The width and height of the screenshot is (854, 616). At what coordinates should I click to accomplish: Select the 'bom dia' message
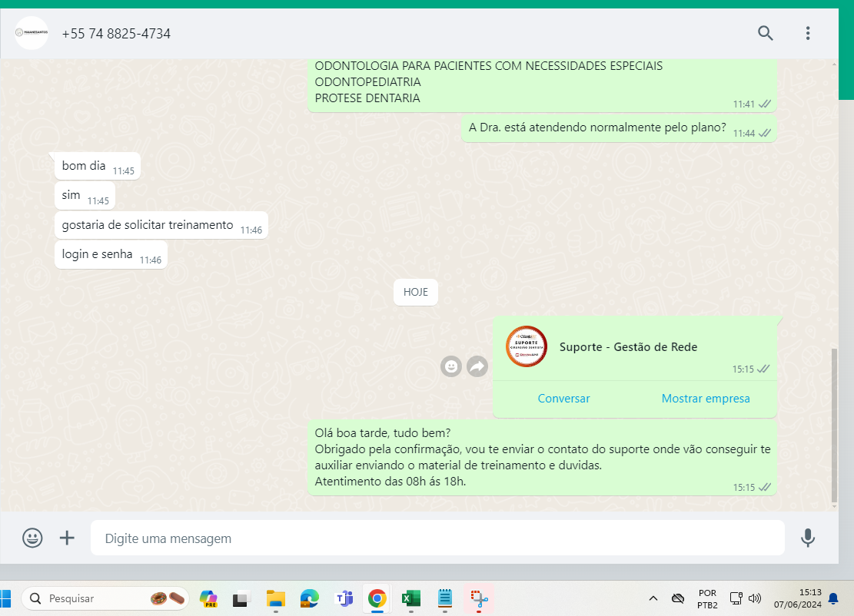coord(98,166)
